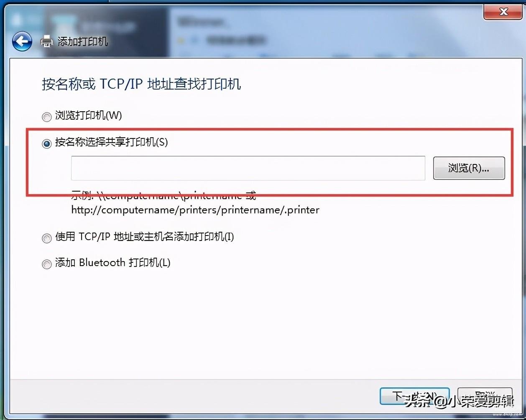Click the http://computername/printers example URL text
The image size is (526, 420).
tap(195, 210)
